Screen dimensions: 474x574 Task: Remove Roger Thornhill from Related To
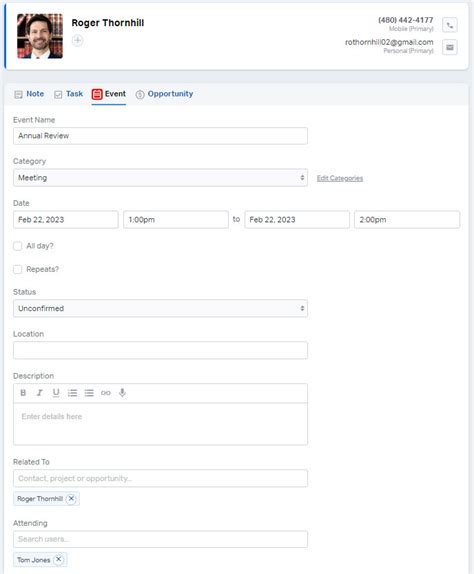[71, 499]
